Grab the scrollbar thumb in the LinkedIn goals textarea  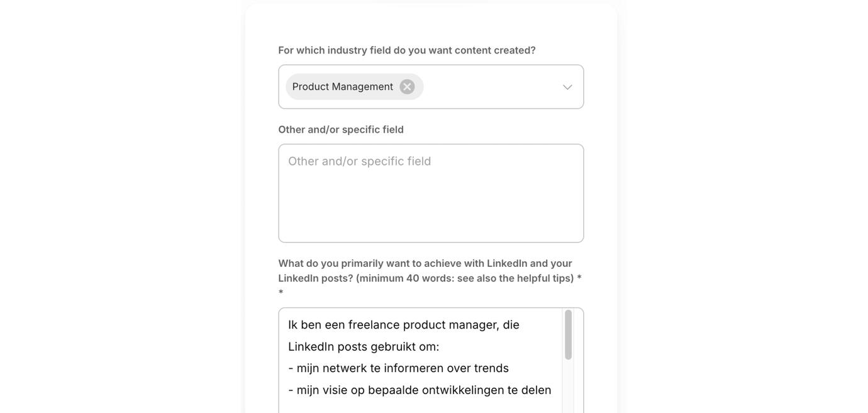click(x=568, y=335)
